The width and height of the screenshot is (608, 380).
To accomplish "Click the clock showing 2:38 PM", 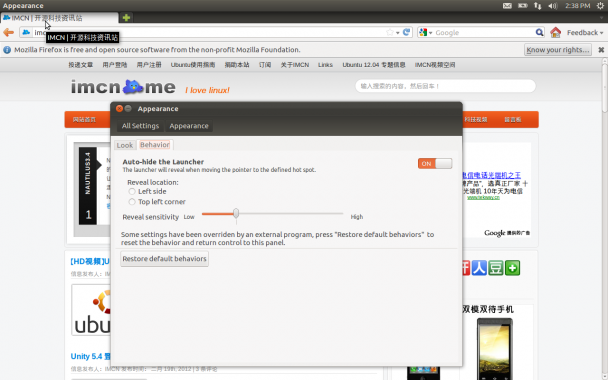I will click(x=577, y=5).
